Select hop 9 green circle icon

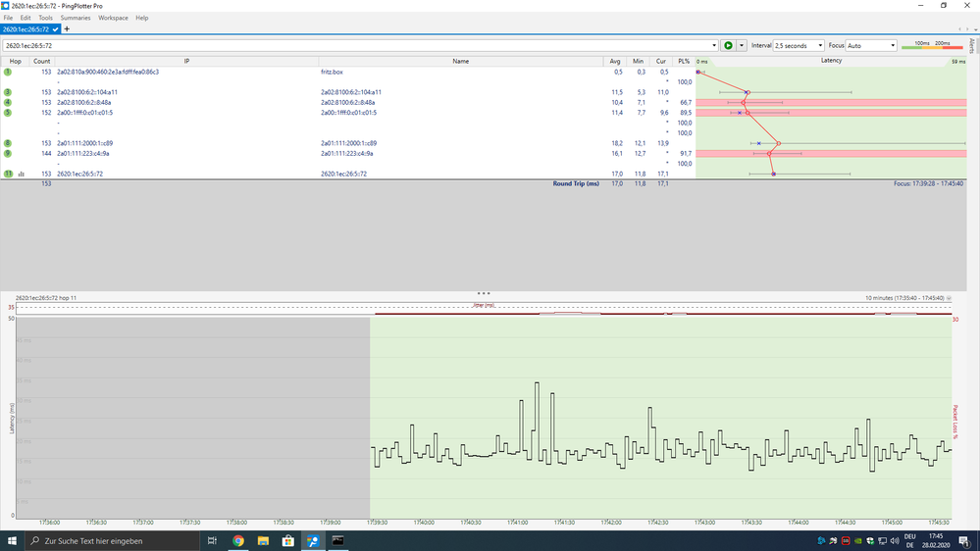(x=8, y=153)
